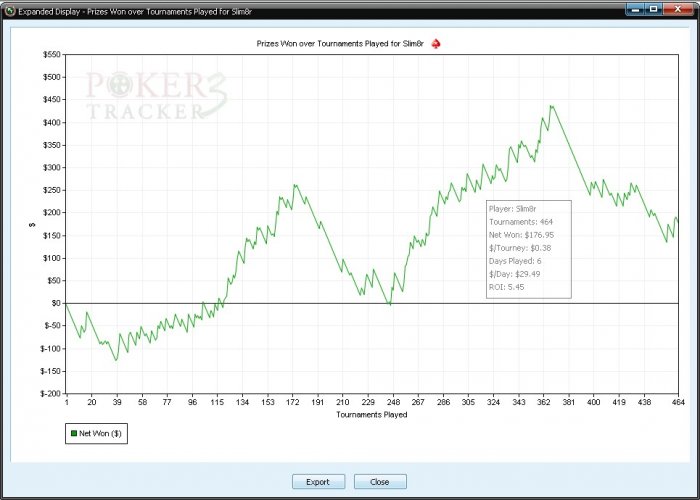Viewport: 700px width, 500px height.
Task: Click the graph low point near tournament 248
Action: pyautogui.click(x=390, y=304)
